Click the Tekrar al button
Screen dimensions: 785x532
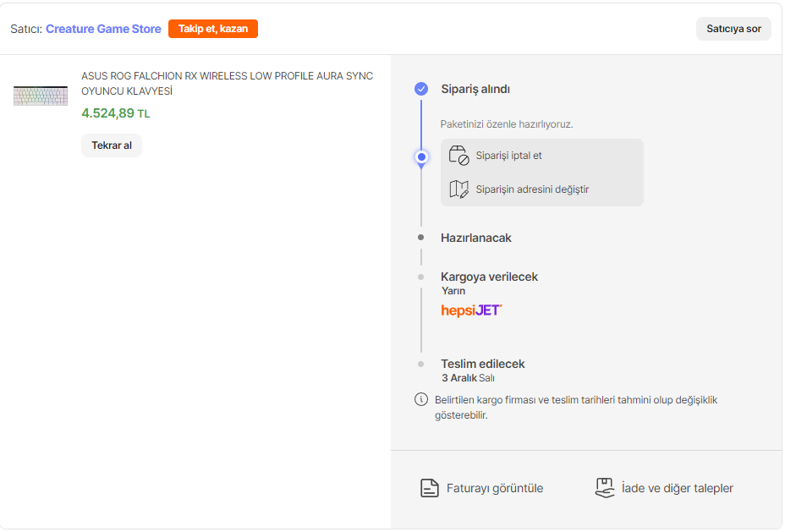click(112, 145)
